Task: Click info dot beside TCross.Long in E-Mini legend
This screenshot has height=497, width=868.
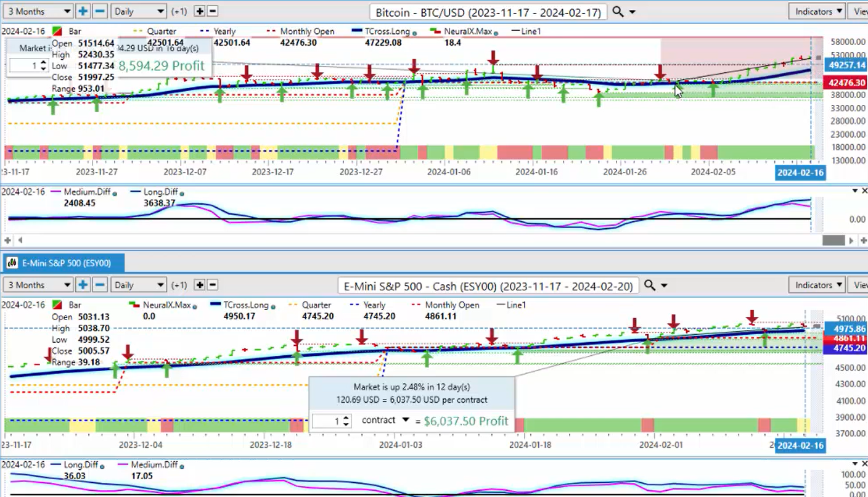Action: [x=272, y=306]
